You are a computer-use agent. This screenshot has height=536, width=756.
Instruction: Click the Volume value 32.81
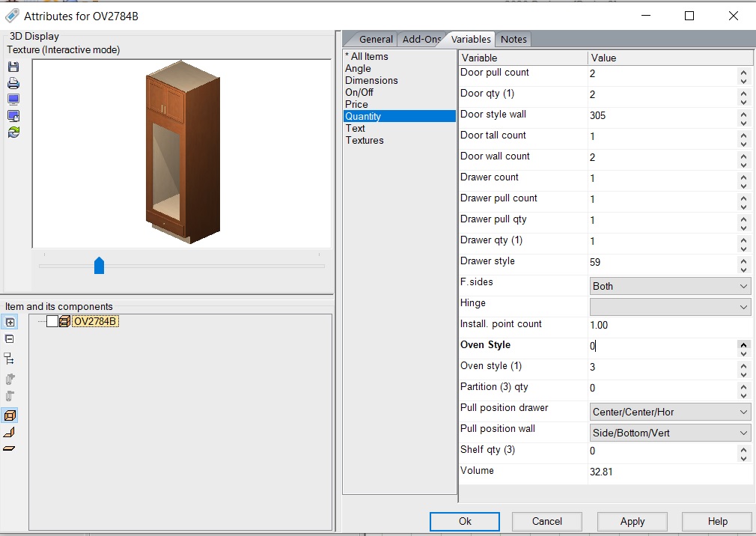pyautogui.click(x=601, y=472)
